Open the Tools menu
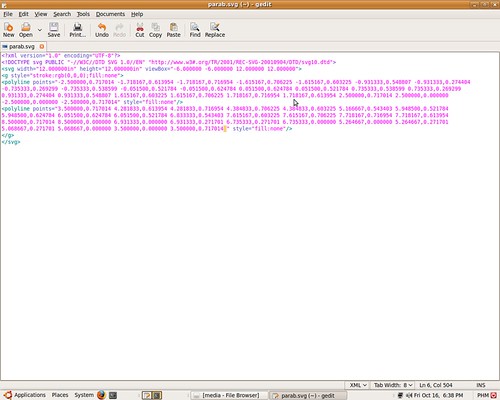 coord(83,14)
